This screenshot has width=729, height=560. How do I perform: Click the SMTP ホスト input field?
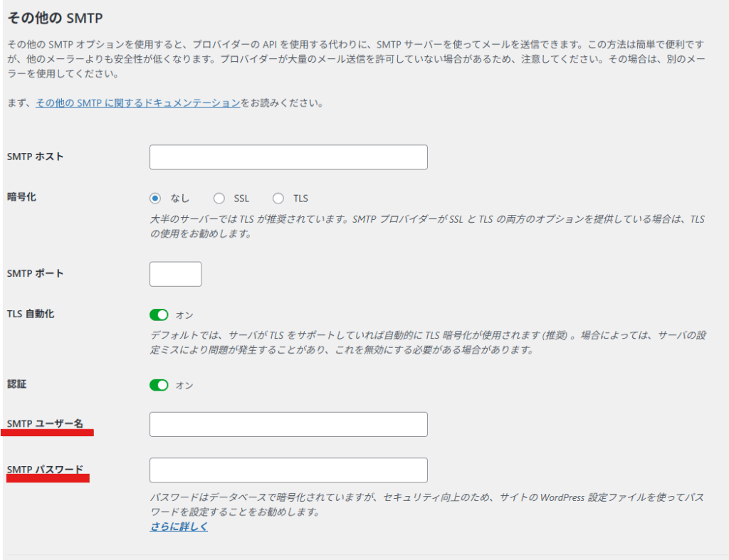pos(288,157)
